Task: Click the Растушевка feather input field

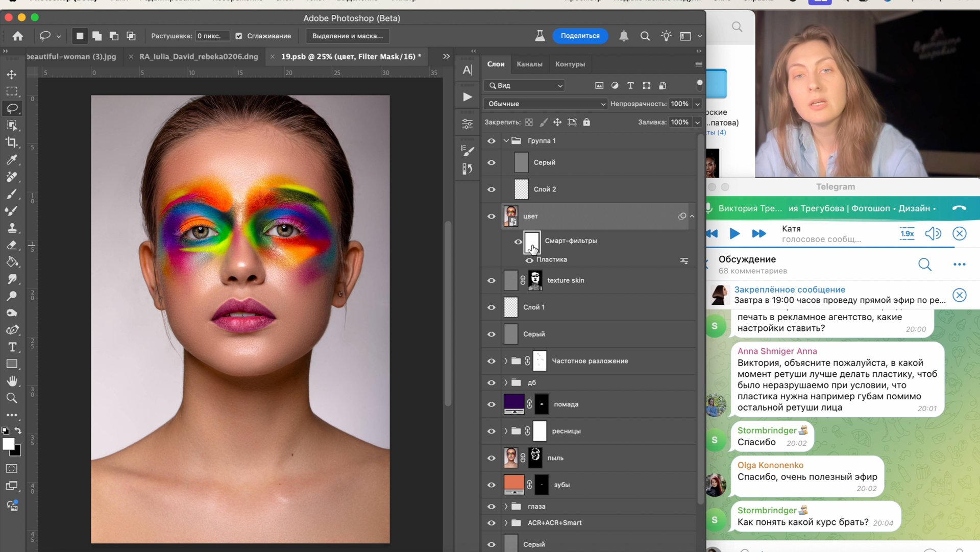Action: [x=212, y=36]
